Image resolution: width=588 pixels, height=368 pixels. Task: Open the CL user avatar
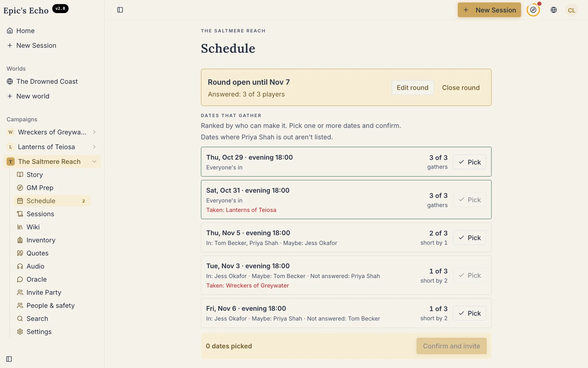point(571,10)
